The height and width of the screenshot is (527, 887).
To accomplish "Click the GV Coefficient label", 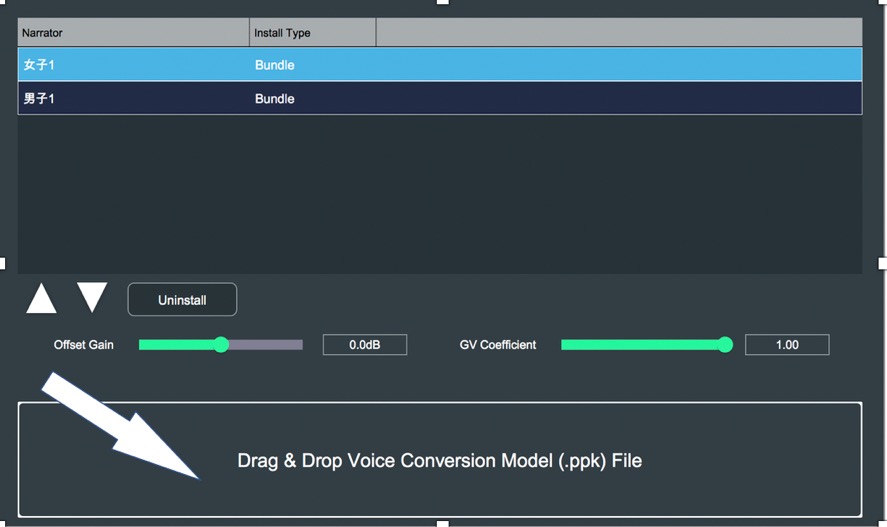I will 498,345.
